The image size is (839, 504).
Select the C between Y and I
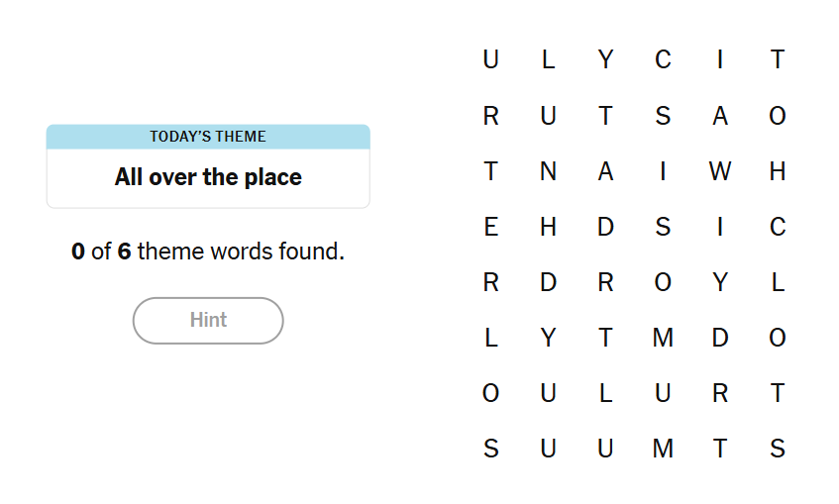click(x=663, y=60)
